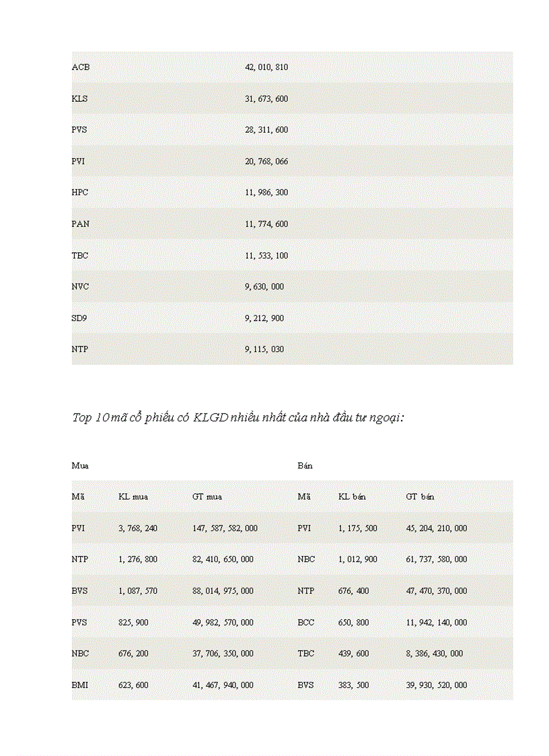This screenshot has height=756, width=549.
Task: Click the SD9 stock code
Action: click(x=79, y=318)
